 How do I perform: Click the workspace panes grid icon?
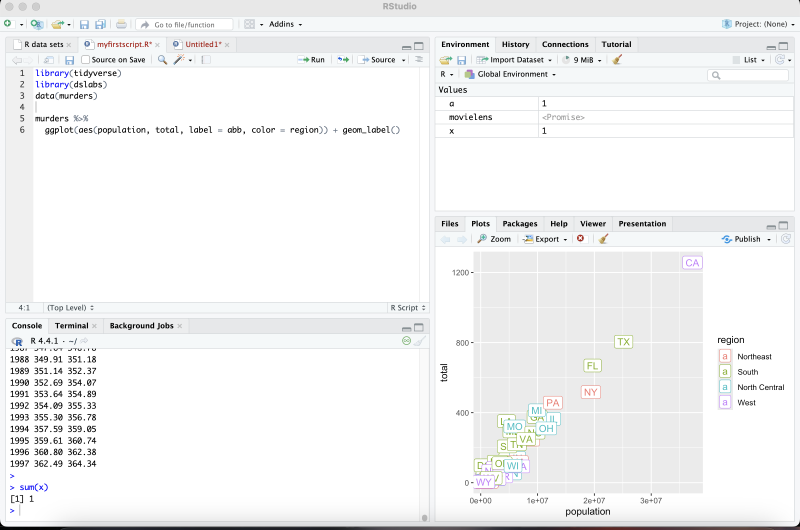pos(249,24)
